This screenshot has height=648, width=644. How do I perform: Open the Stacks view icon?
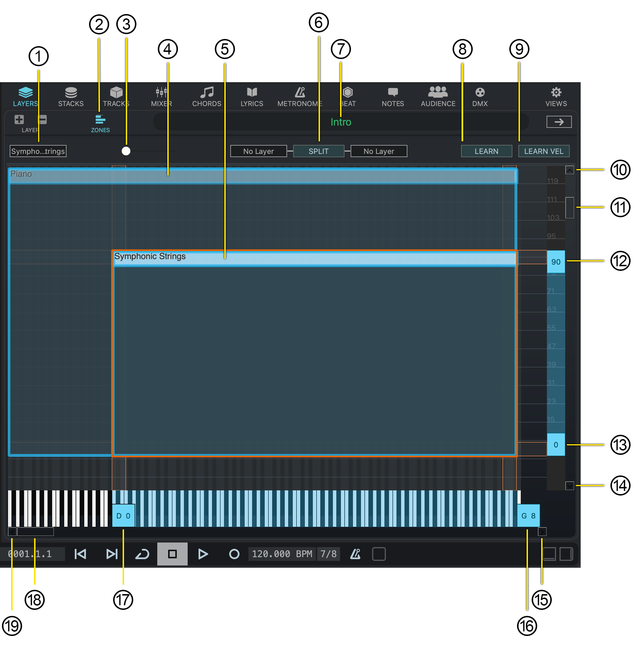(71, 93)
